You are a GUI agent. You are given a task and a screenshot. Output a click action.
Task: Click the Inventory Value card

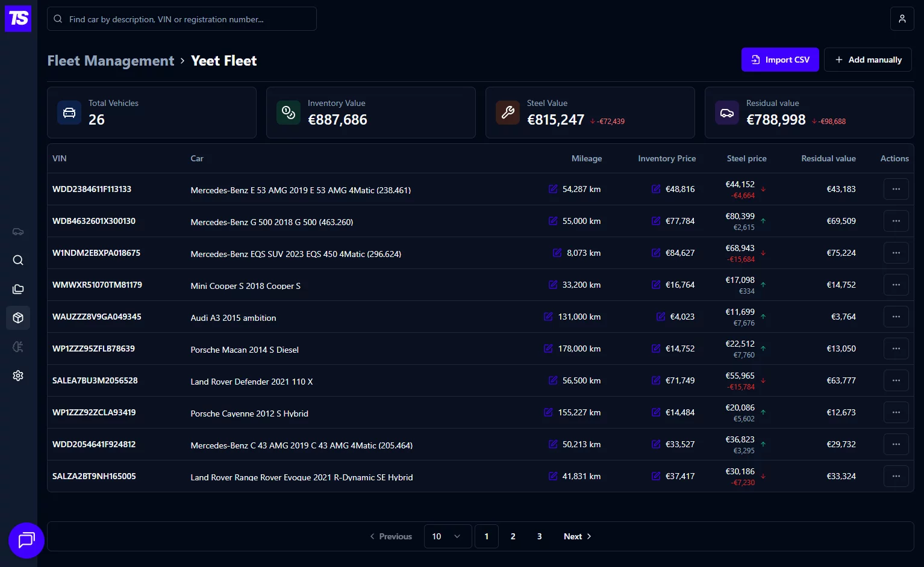tap(371, 113)
